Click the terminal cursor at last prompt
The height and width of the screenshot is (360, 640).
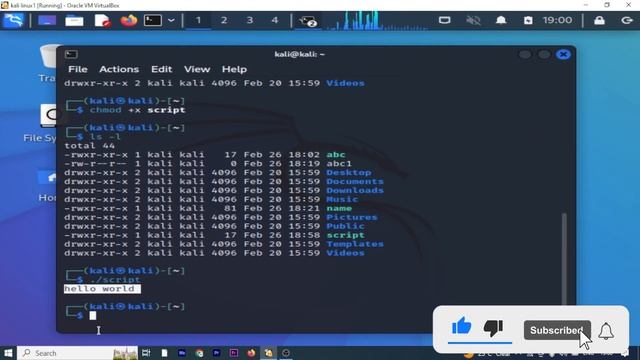pyautogui.click(x=93, y=316)
